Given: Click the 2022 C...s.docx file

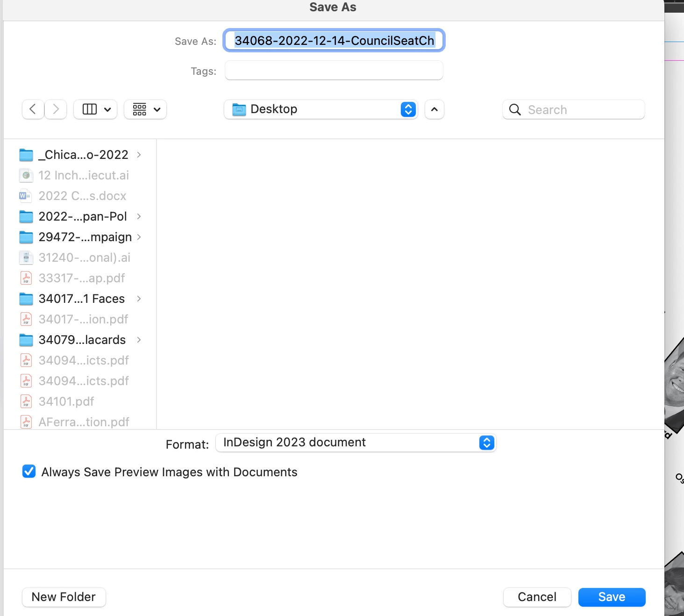Looking at the screenshot, I should point(80,196).
